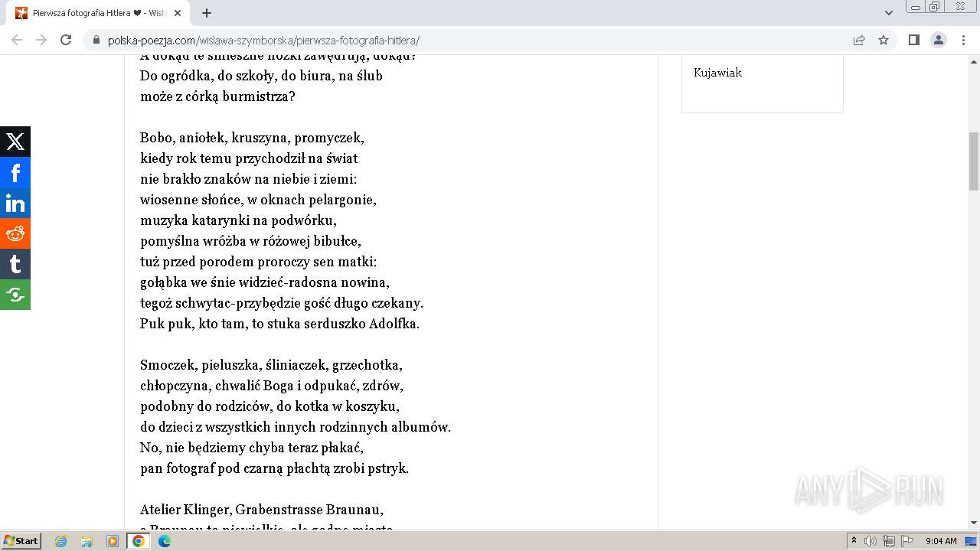Open the Windows Start menu

click(x=21, y=541)
